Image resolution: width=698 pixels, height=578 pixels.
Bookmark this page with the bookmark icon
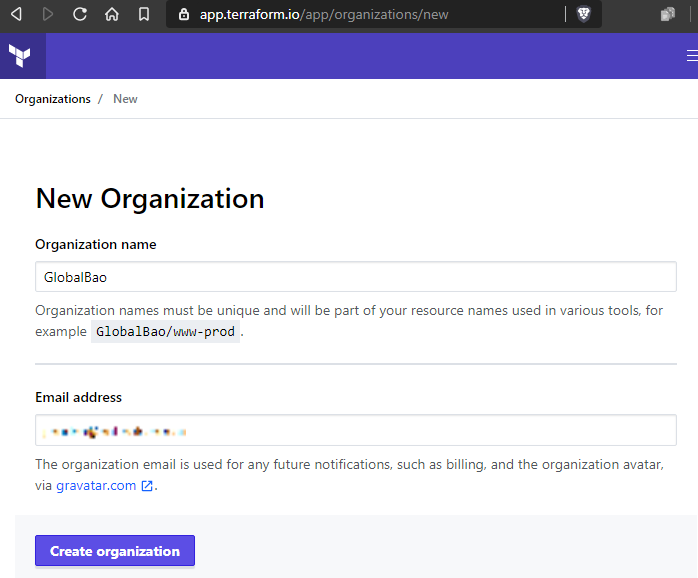144,14
